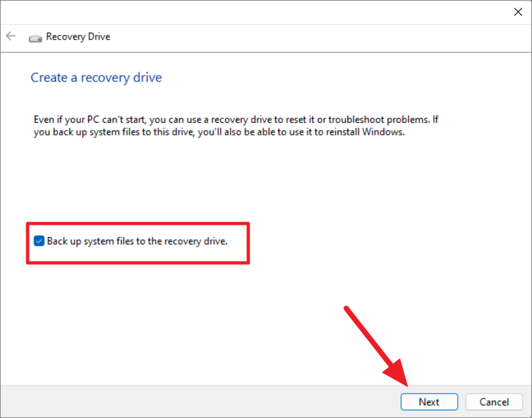The width and height of the screenshot is (532, 418).
Task: Untick the back up system files checkbox
Action: 39,241
